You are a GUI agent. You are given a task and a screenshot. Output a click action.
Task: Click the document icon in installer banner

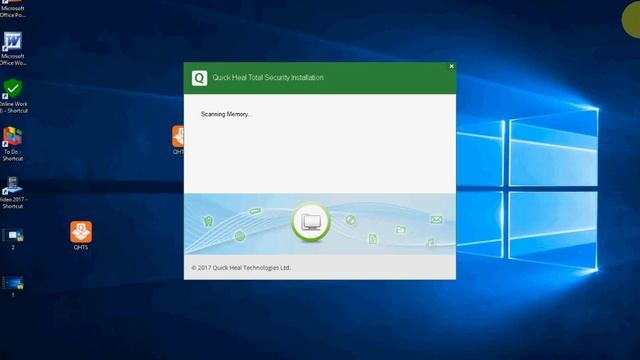click(x=373, y=239)
